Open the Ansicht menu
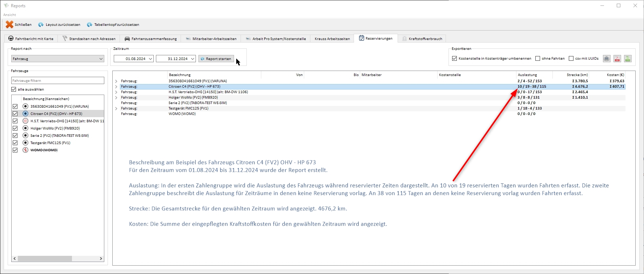Screen dimensions: 644x274 click(10, 15)
